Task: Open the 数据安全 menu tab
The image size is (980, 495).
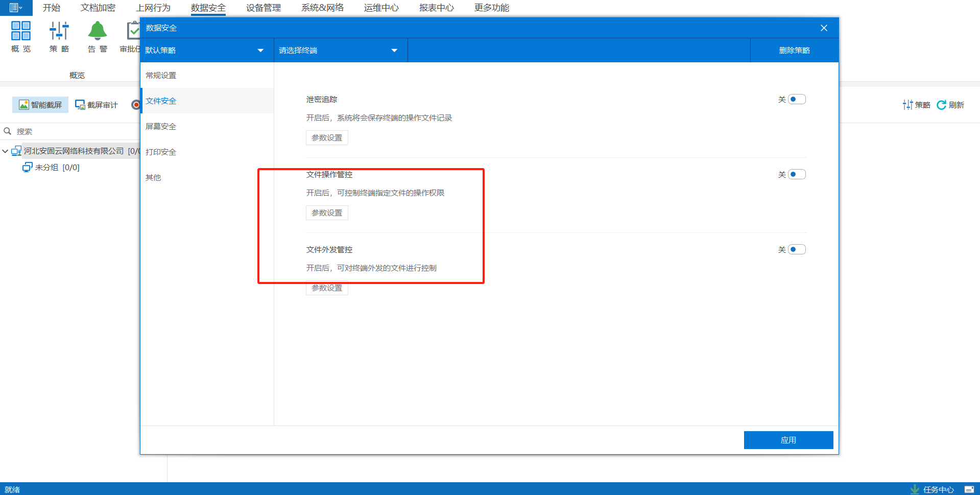Action: [208, 8]
